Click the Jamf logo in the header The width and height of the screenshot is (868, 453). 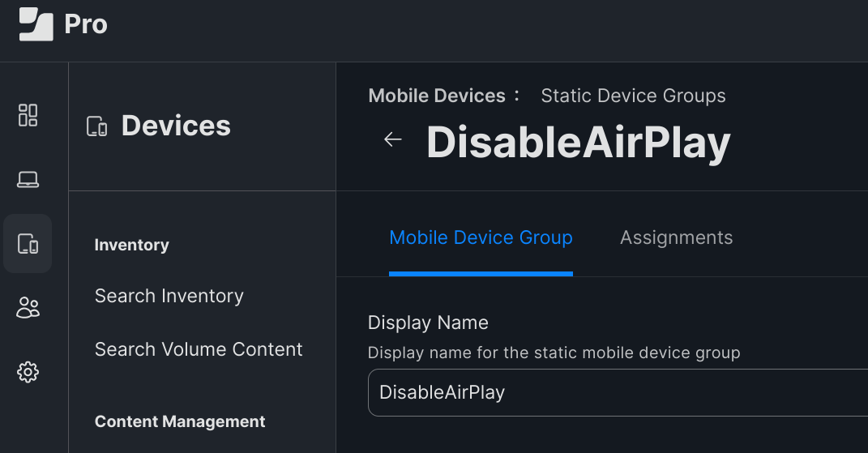click(x=36, y=24)
